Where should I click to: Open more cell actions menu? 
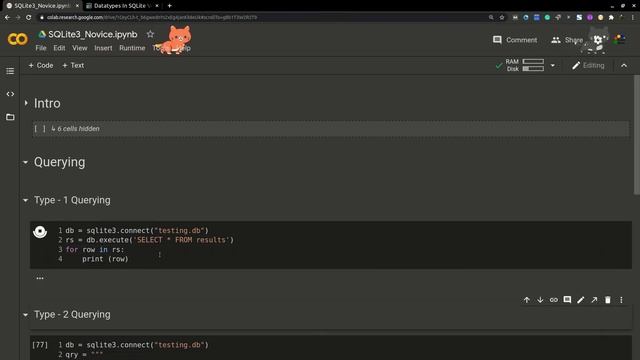[621, 300]
